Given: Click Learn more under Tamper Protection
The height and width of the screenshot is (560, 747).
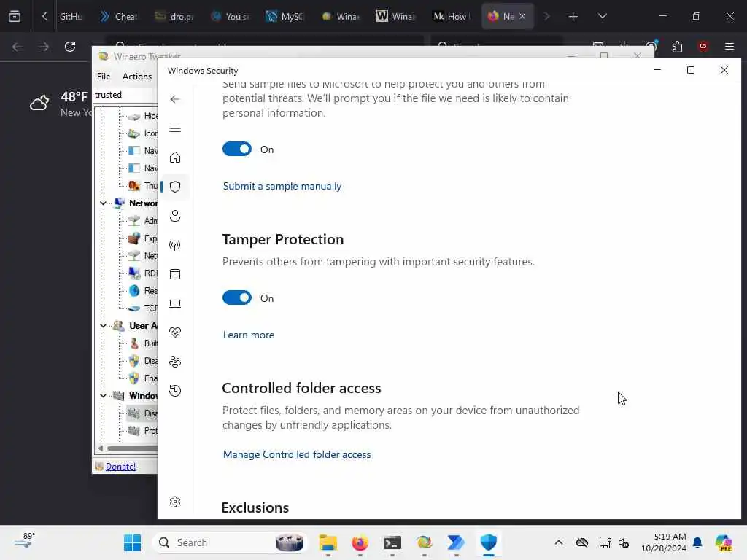Looking at the screenshot, I should click(249, 335).
